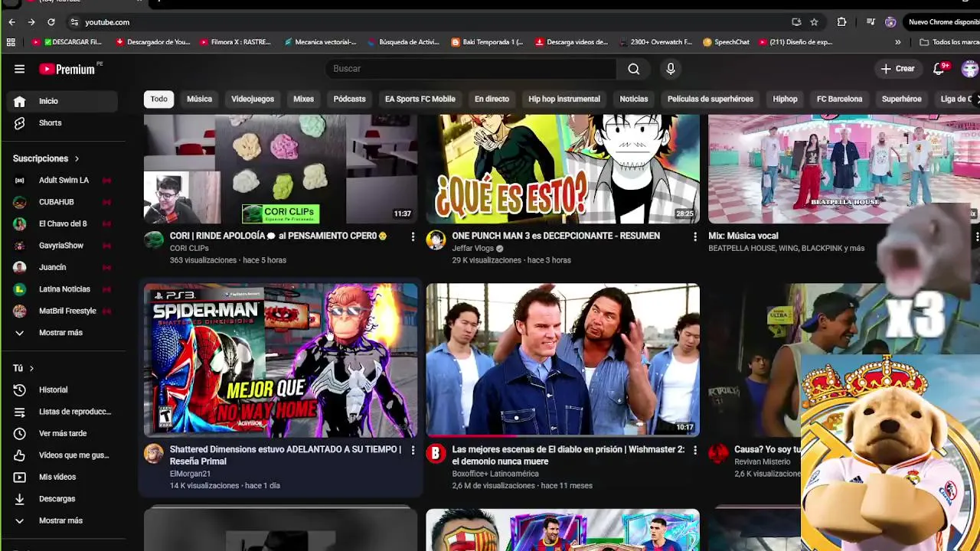Click the Jeffar Vlogs channel avatar
Screen dimensions: 980x551
click(x=436, y=240)
